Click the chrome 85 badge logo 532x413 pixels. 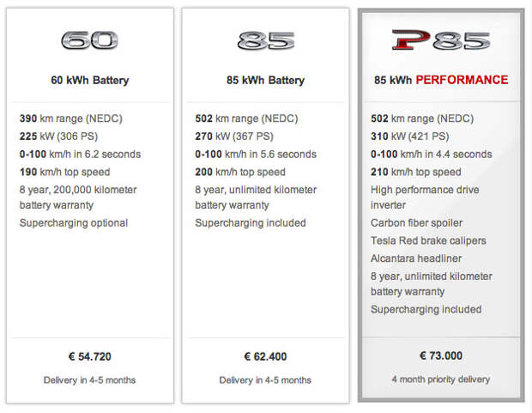(266, 40)
